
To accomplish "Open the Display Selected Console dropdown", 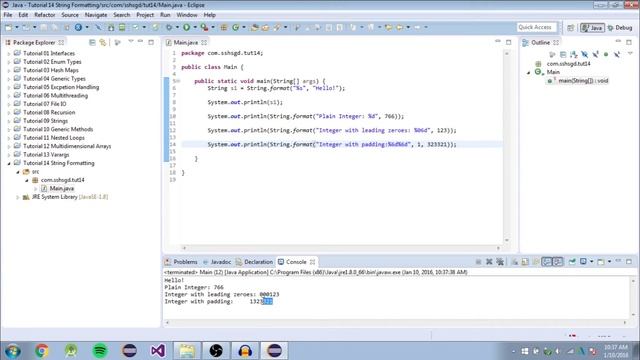I will (591, 262).
